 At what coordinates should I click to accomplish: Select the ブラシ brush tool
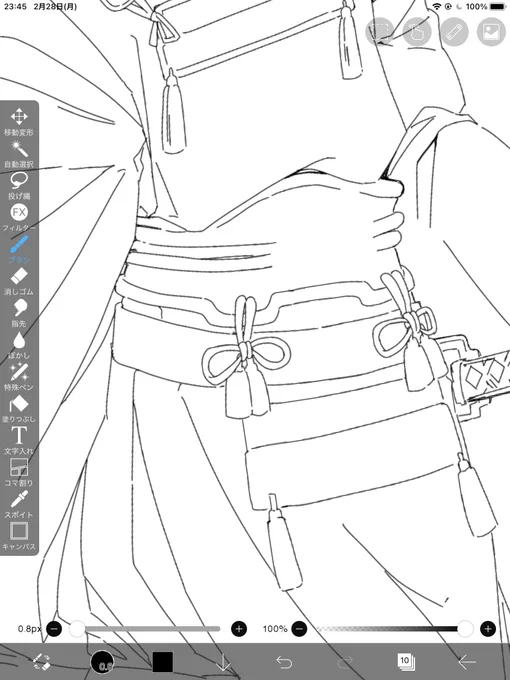19,249
